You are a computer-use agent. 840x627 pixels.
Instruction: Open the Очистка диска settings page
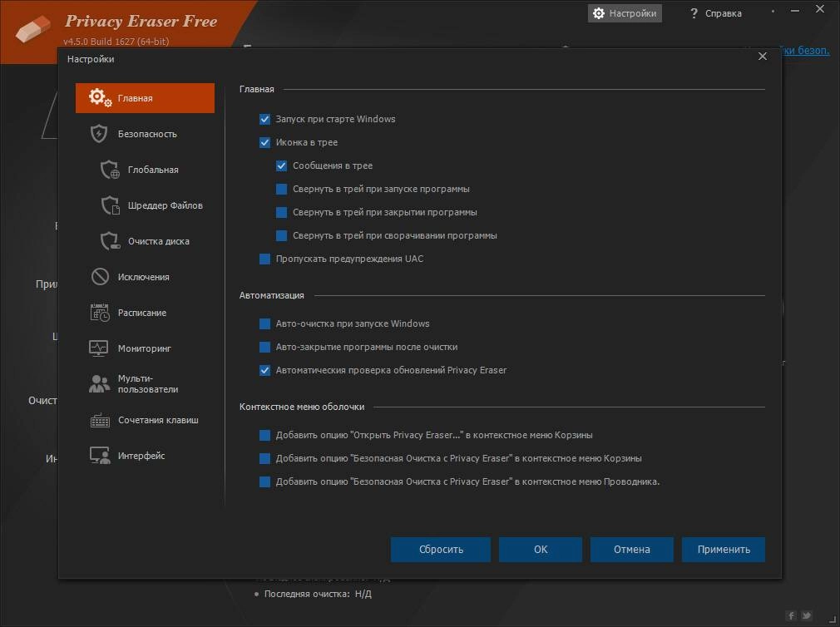(x=145, y=241)
